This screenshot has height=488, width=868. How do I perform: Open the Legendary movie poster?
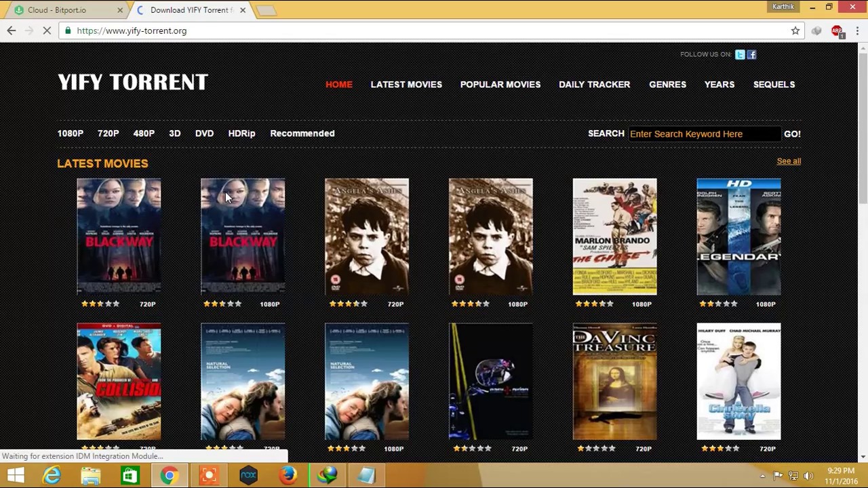tap(738, 237)
